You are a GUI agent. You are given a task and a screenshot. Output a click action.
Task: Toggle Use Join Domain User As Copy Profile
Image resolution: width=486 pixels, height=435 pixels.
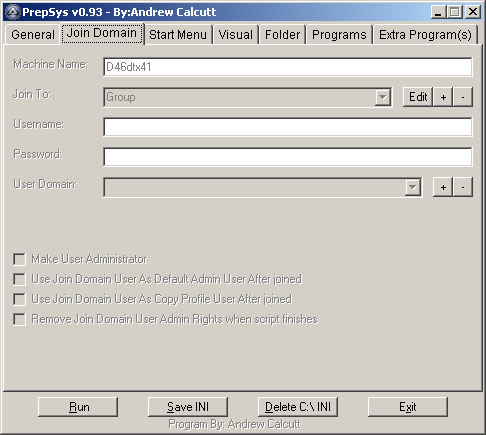point(19,299)
